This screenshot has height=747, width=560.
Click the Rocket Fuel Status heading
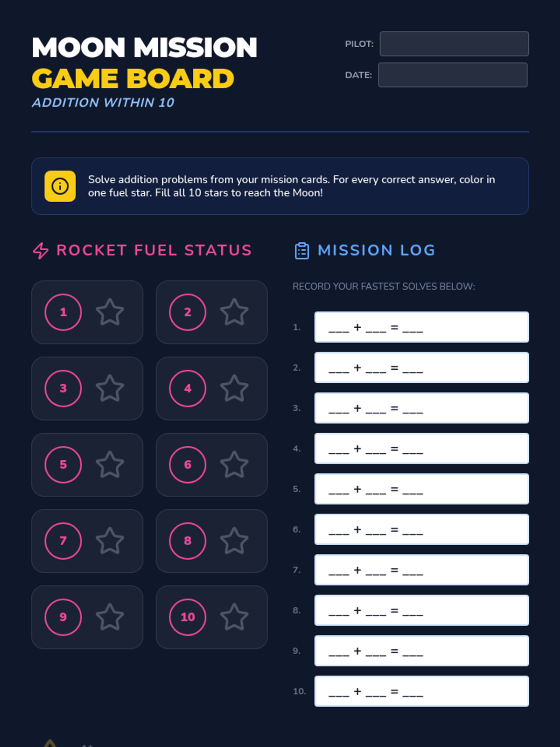click(x=154, y=250)
